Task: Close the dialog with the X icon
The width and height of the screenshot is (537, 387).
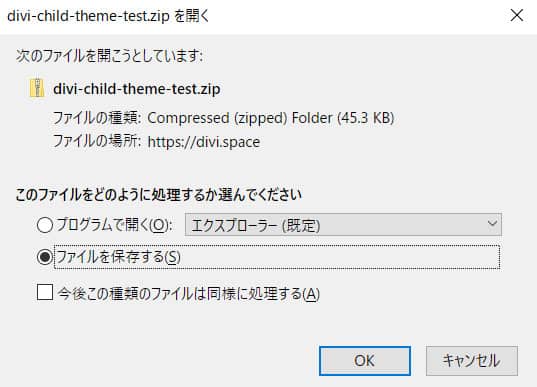Action: tap(516, 15)
